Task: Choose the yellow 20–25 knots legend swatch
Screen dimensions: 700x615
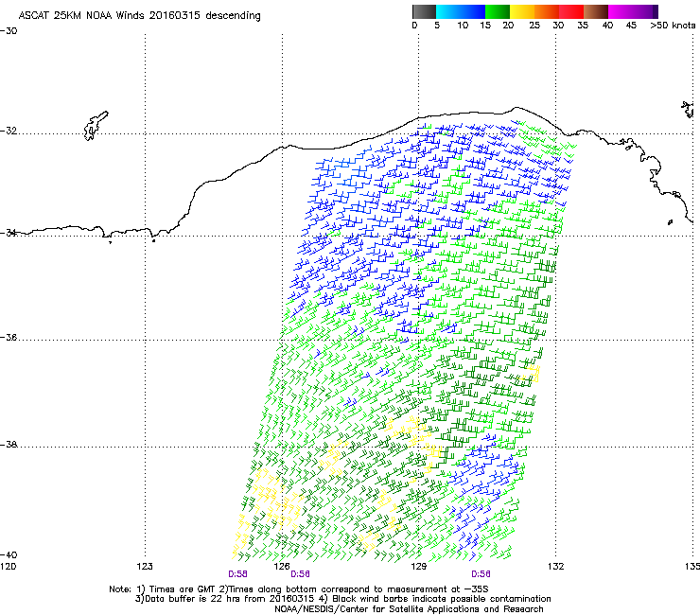Action: (x=522, y=11)
